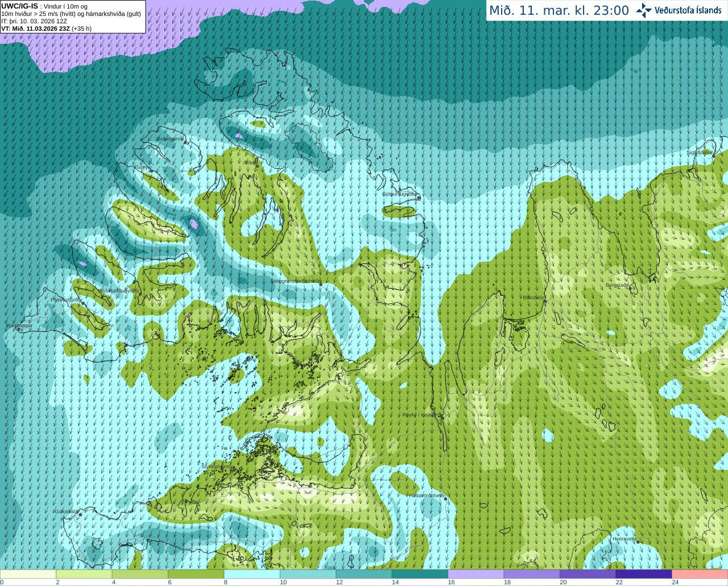Click the VT: Mið. 11.03.2026 23Z line

(x=46, y=28)
